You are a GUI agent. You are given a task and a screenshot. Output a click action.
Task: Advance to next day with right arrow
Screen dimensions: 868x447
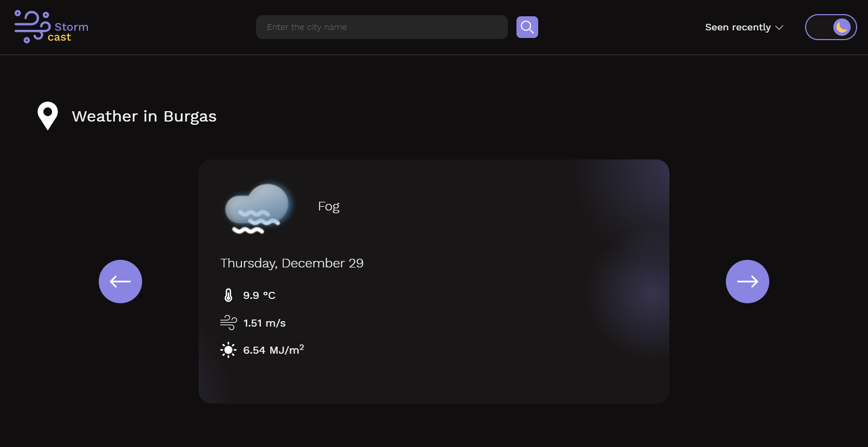click(748, 282)
